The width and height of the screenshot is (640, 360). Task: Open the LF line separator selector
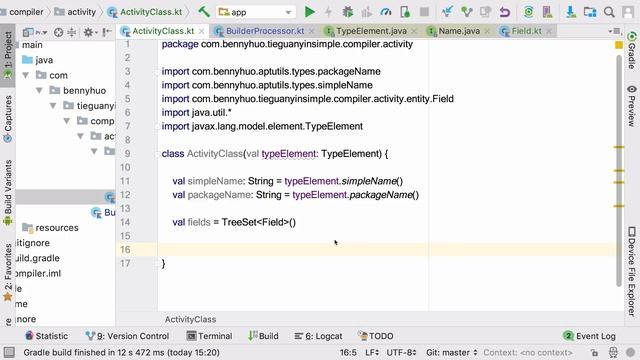tap(372, 352)
